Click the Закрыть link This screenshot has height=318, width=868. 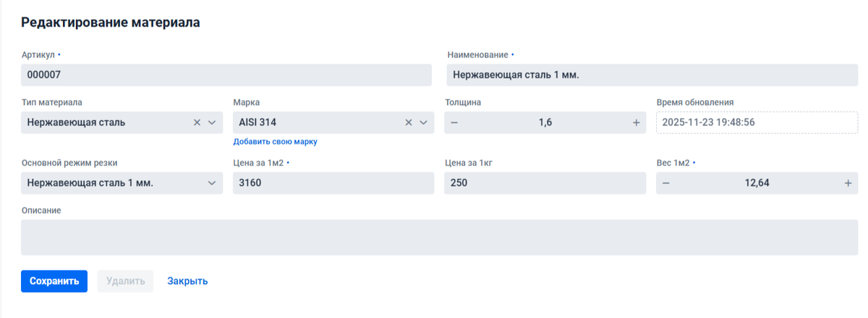(x=187, y=281)
